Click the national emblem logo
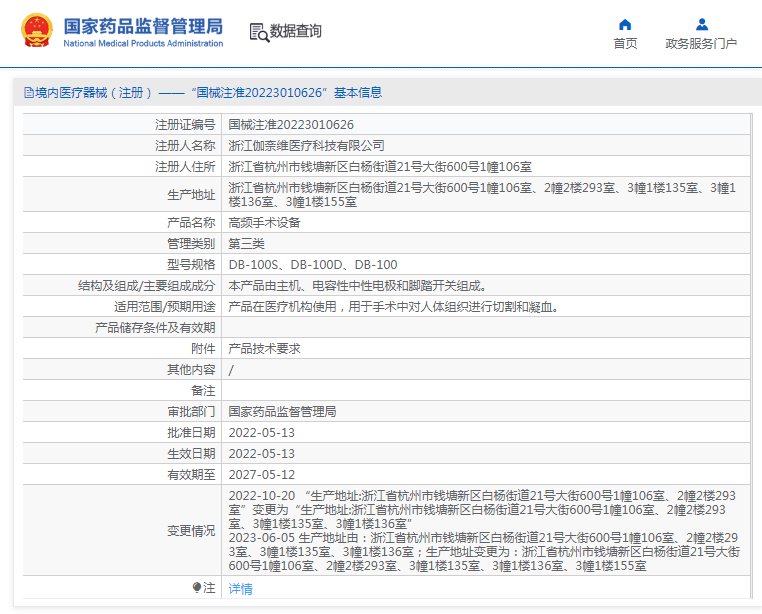This screenshot has width=762, height=614. pos(36,31)
